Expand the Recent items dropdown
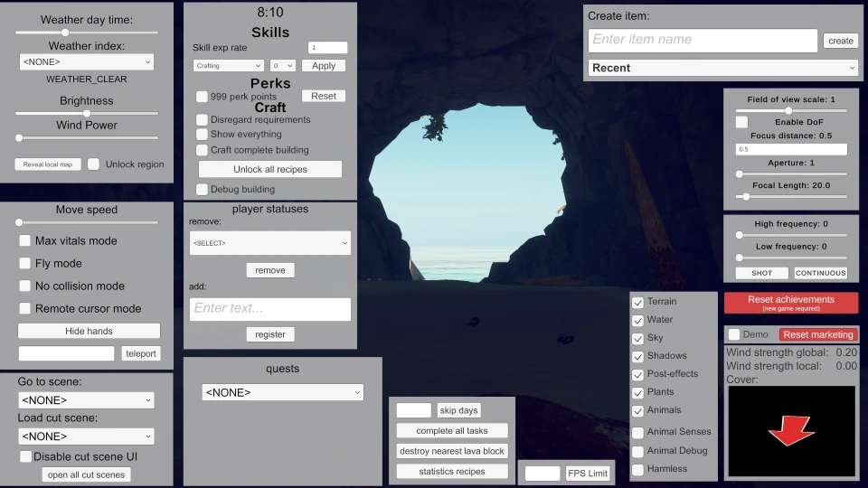 click(722, 68)
